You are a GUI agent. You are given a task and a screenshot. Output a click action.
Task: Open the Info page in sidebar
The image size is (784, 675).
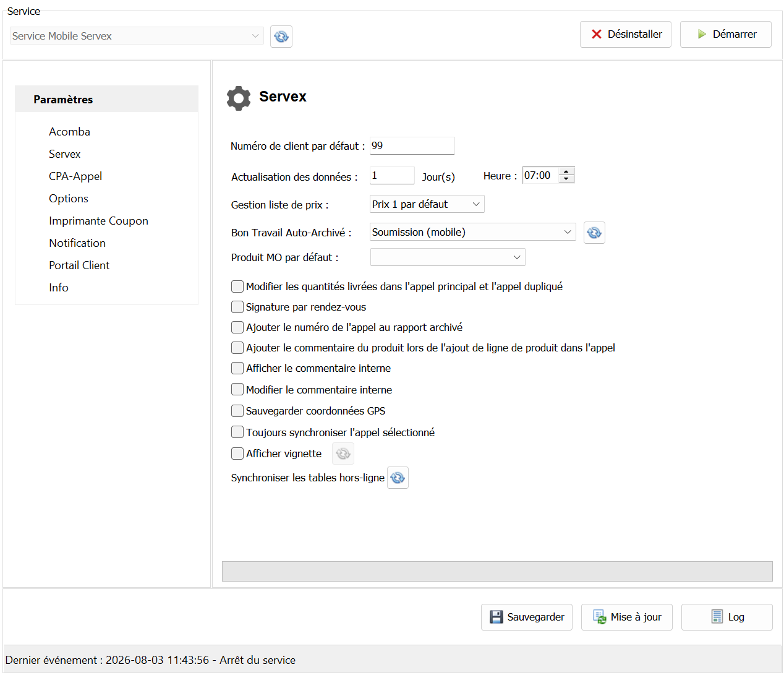tap(59, 288)
